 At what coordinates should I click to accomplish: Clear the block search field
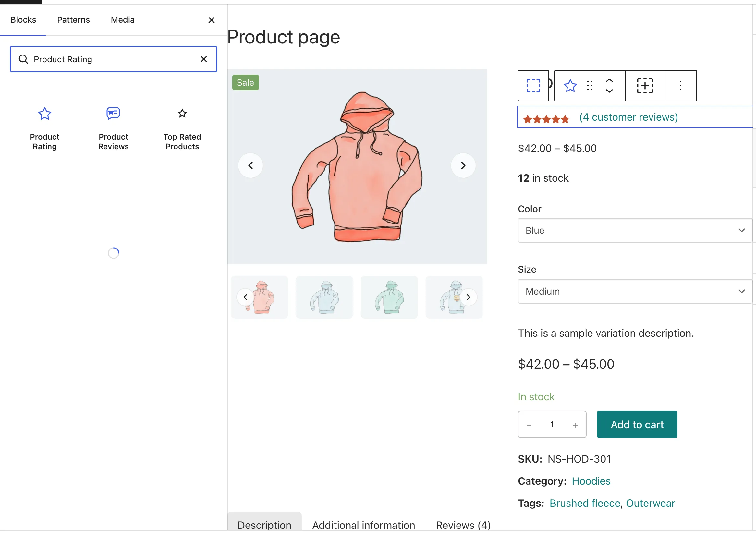click(204, 59)
